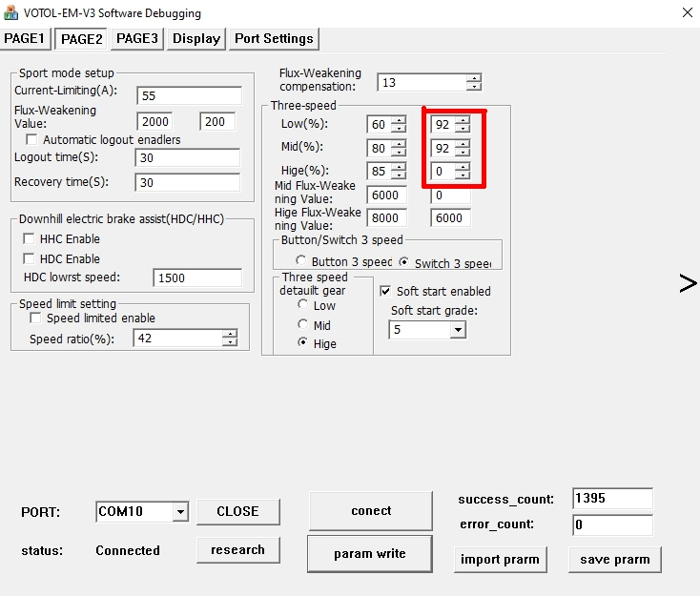Enable the Speed limited enable checkbox

(36, 319)
